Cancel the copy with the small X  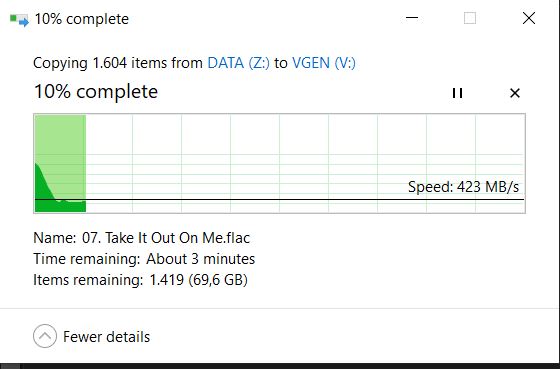coord(515,93)
